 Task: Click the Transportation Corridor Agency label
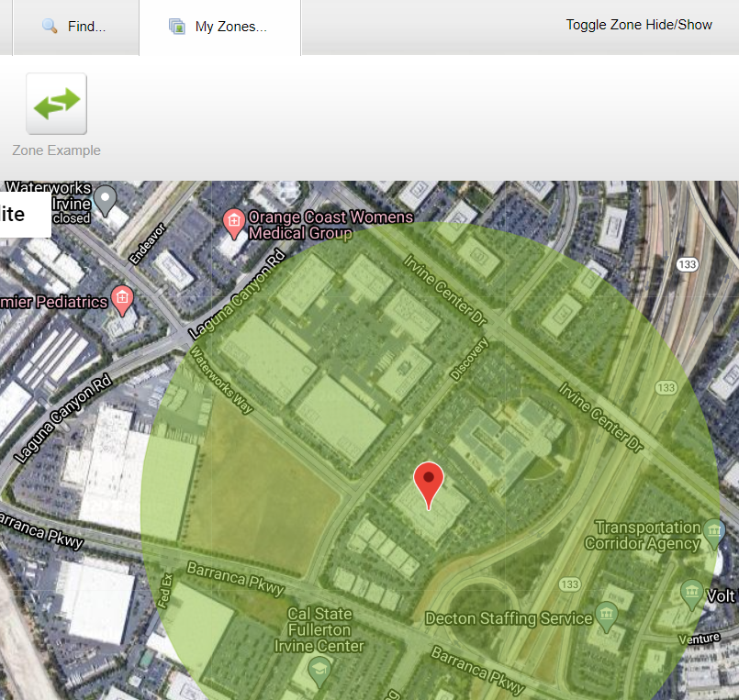point(643,535)
